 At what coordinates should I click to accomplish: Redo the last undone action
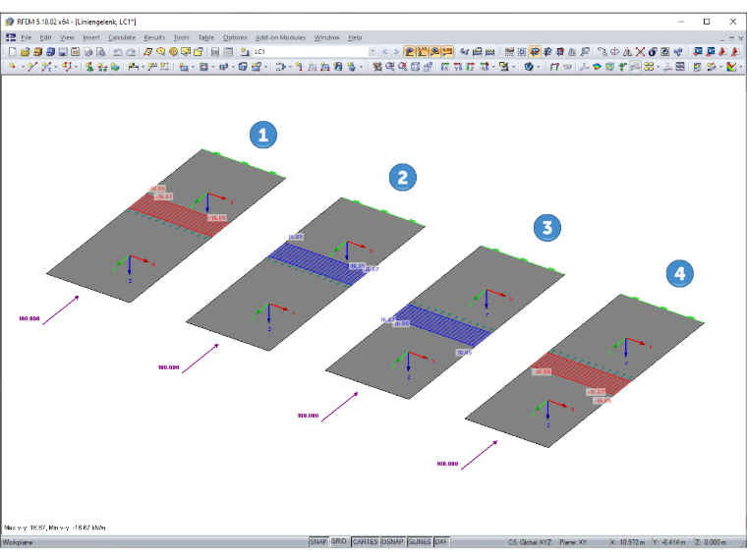tap(131, 51)
